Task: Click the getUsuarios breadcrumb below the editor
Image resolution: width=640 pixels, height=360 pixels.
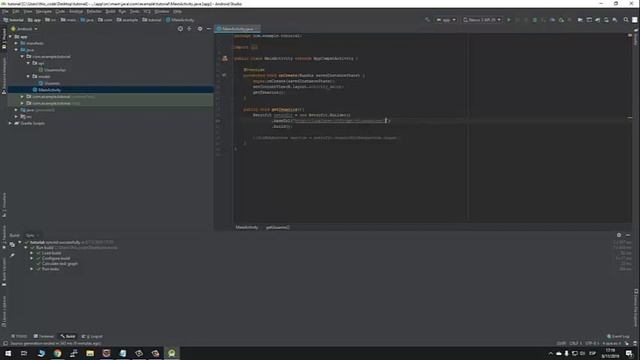Action: tap(278, 227)
